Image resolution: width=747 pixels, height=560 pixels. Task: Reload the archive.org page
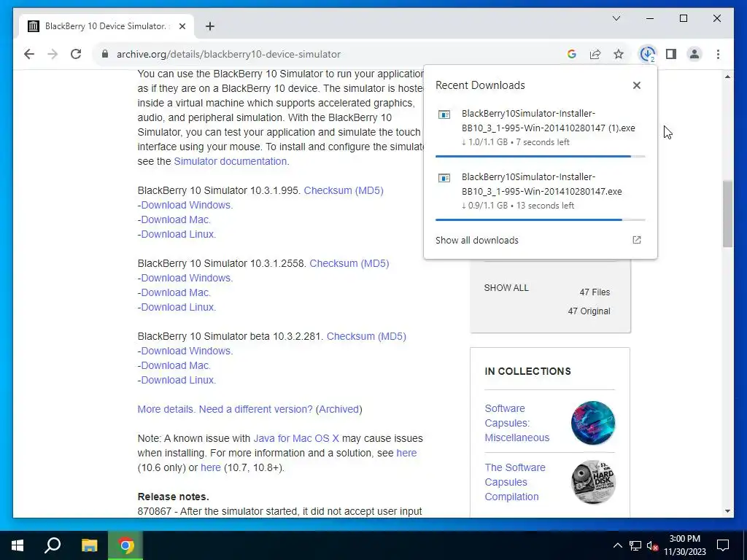click(x=76, y=54)
